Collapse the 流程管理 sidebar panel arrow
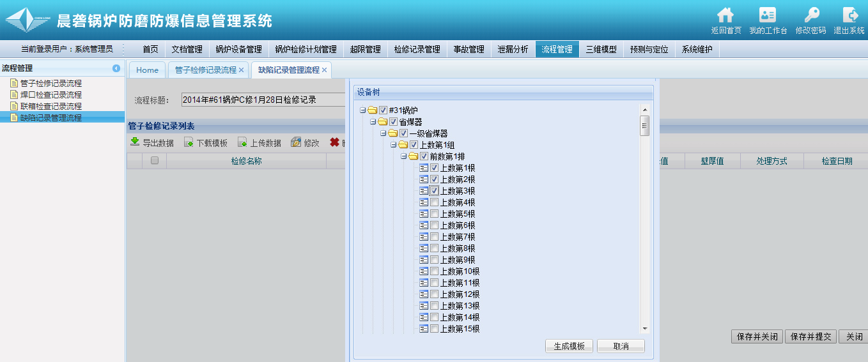Viewport: 868px width, 362px height. tap(116, 68)
